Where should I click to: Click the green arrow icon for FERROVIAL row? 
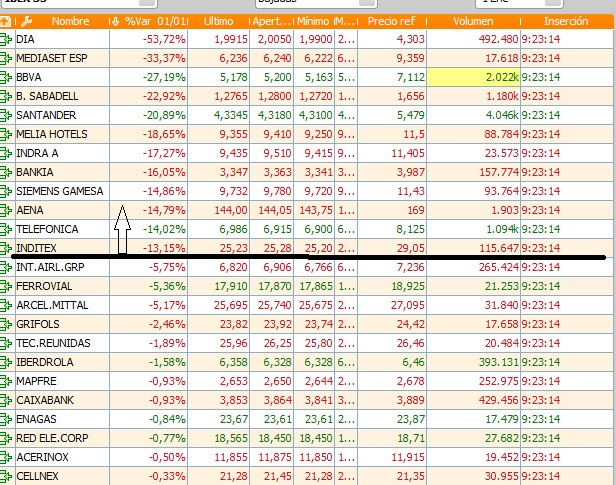pos(6,286)
